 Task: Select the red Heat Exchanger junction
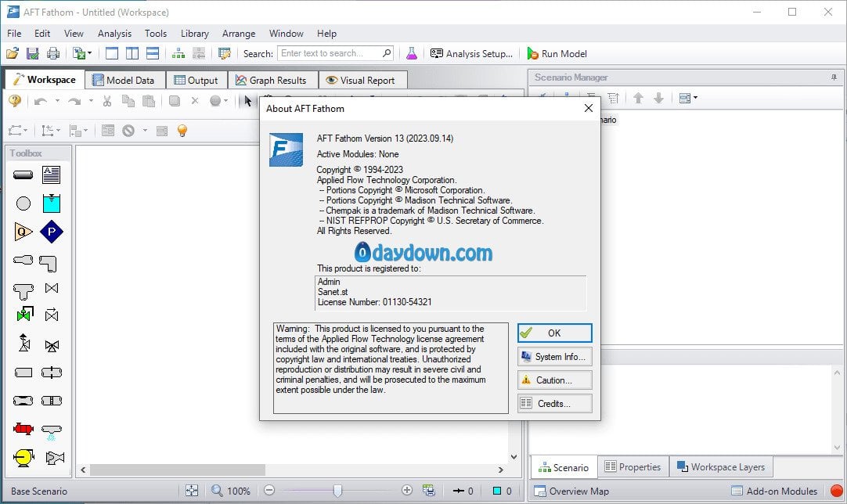click(23, 429)
